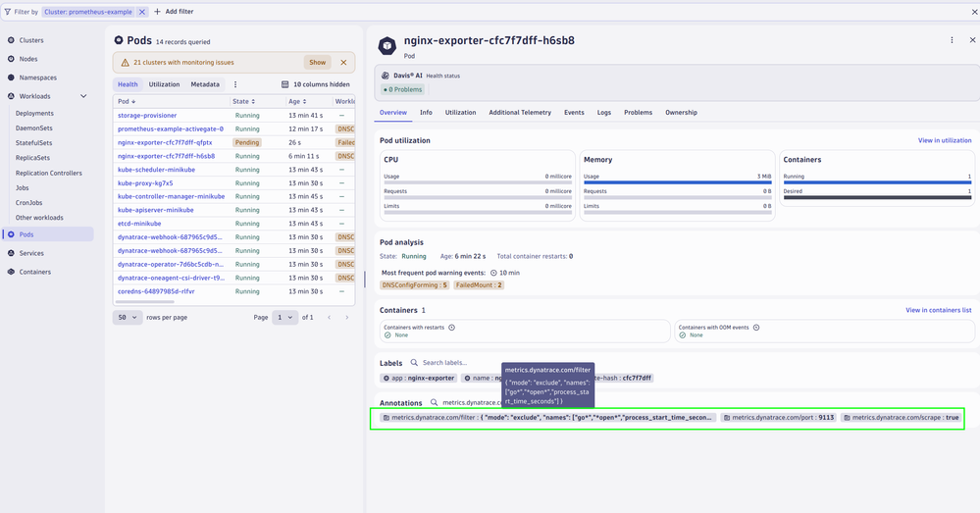Click the FailedMount : 2 event badge
The width and height of the screenshot is (980, 513).
coord(479,284)
